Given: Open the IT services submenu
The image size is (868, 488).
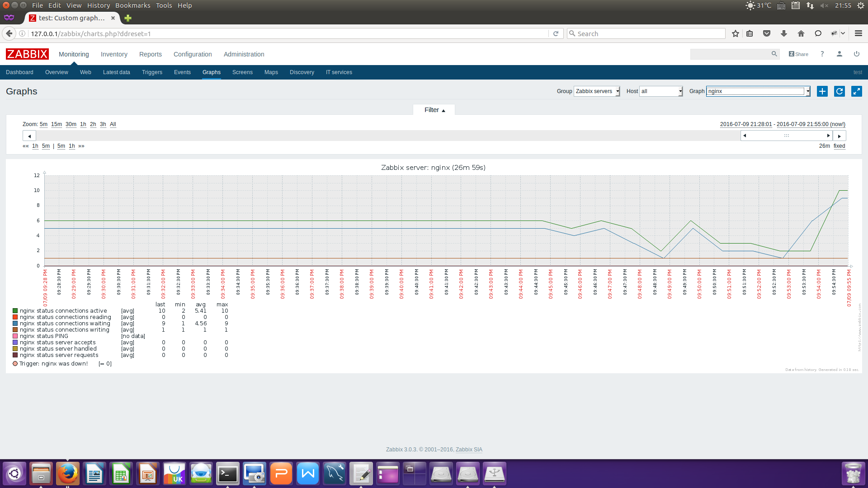Looking at the screenshot, I should 339,72.
